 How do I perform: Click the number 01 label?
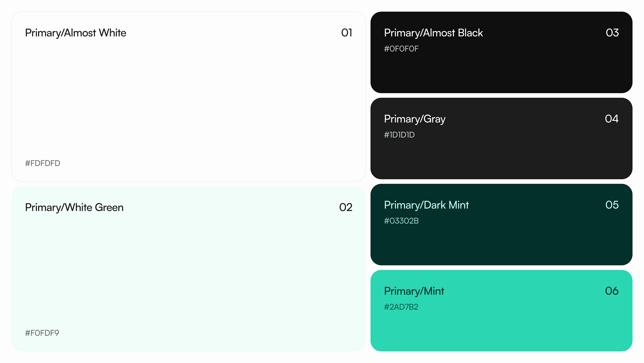[x=346, y=33]
